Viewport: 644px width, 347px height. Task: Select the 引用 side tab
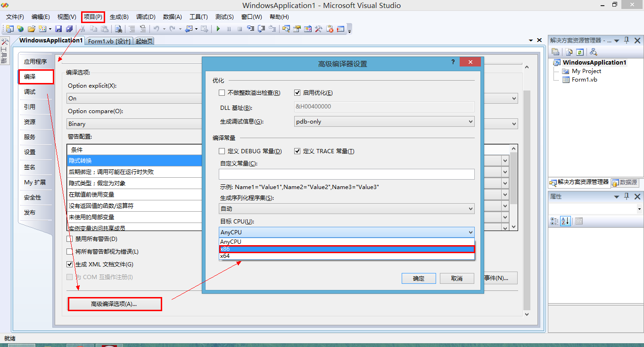(x=36, y=107)
